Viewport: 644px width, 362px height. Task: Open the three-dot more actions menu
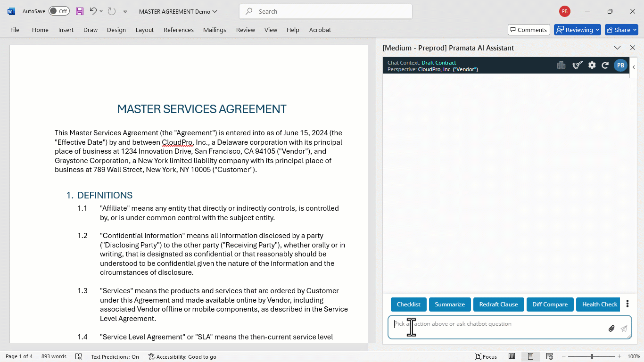click(627, 304)
